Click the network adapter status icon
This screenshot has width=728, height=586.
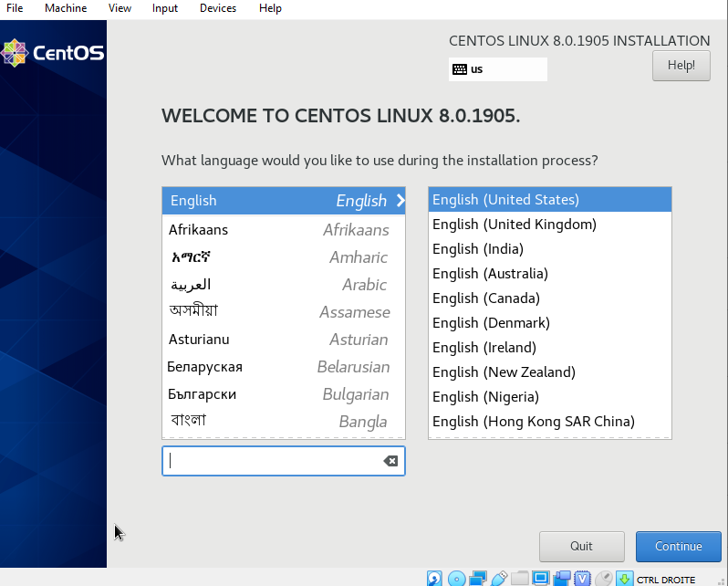tap(478, 579)
